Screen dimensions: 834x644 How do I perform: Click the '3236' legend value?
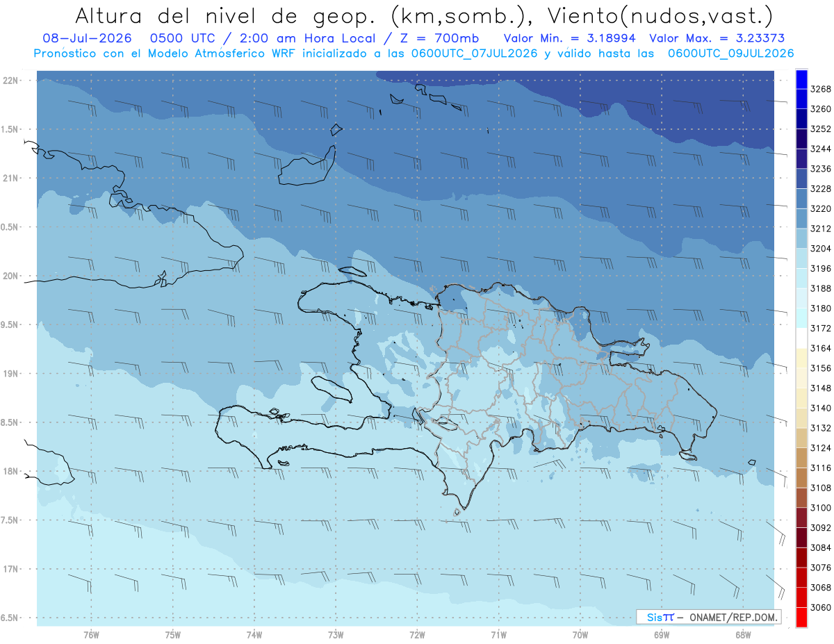[821, 169]
